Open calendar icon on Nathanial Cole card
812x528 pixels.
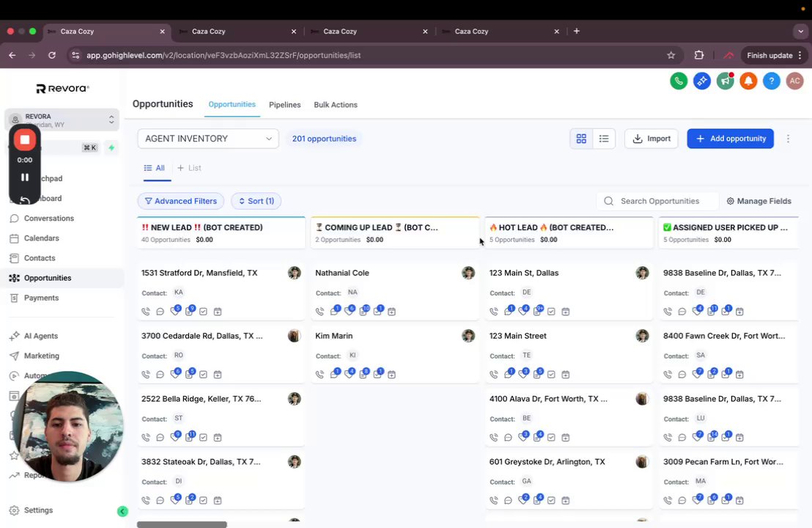coord(391,312)
